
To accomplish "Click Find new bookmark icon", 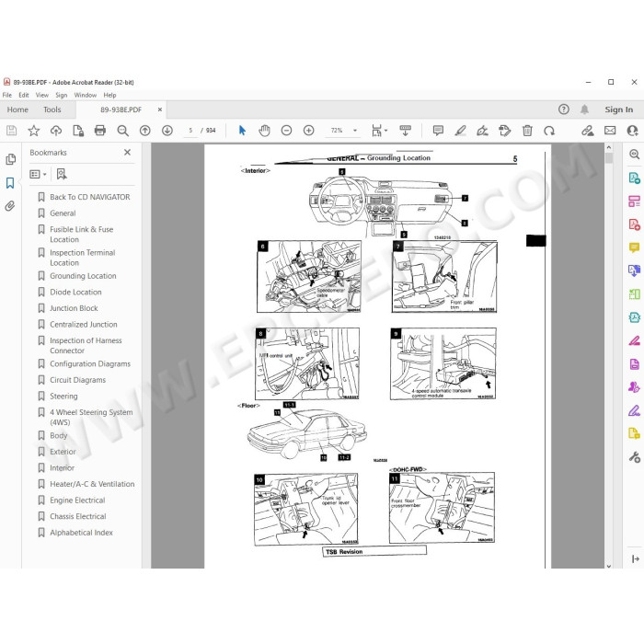I will 62,174.
